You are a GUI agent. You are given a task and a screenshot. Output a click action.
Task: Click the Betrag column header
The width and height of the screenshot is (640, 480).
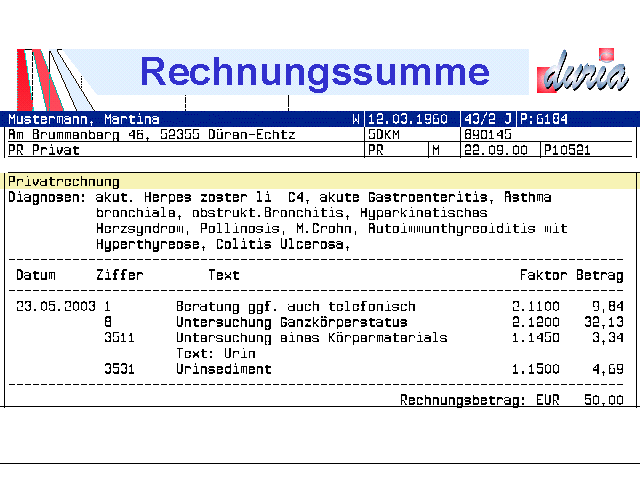click(602, 275)
